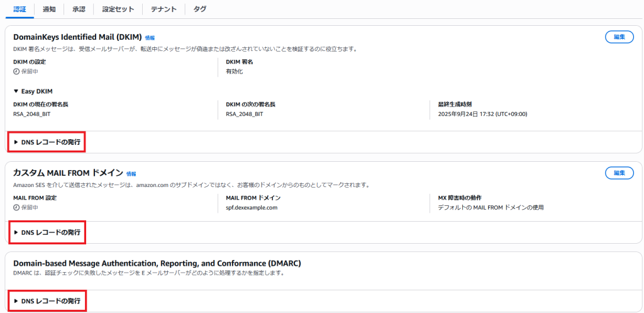The height and width of the screenshot is (313, 644).
Task: Go to the テナント tab
Action: click(x=164, y=9)
